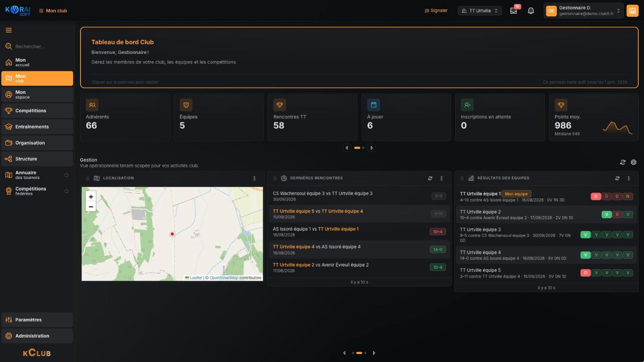
Task: Click the Rencontres TT trophy icon
Action: click(280, 105)
